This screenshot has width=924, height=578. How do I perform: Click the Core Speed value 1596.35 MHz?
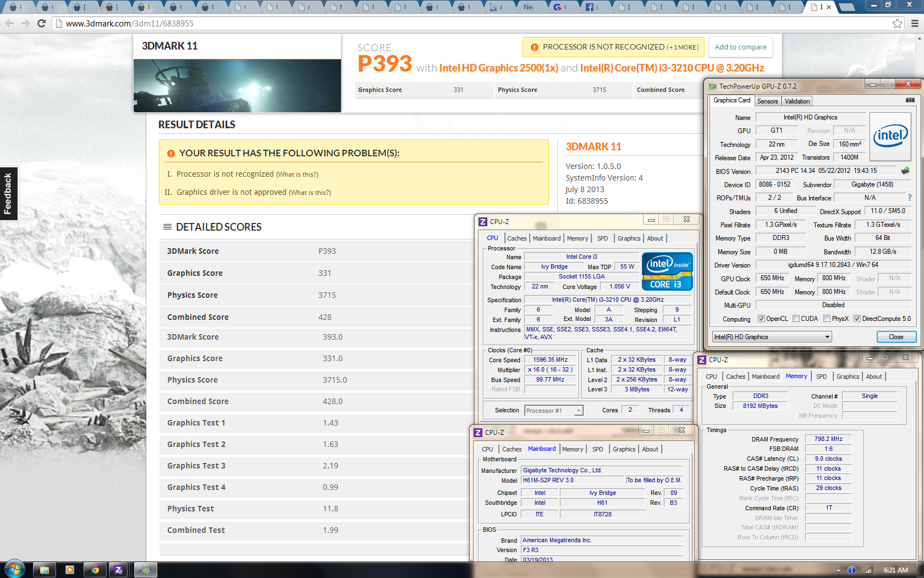(550, 360)
